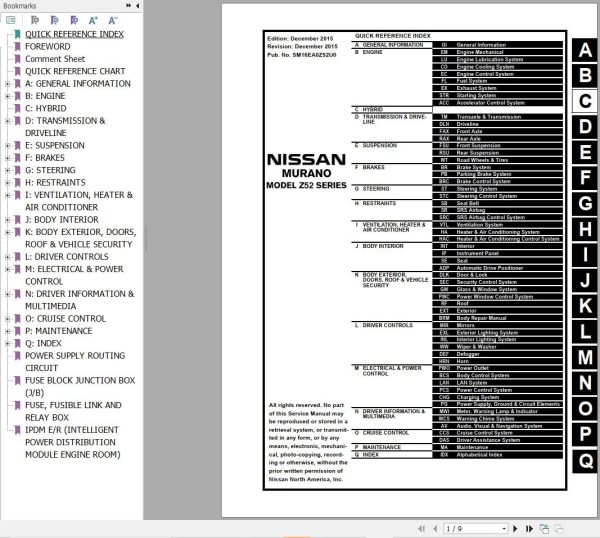Go to the previous page
The width and height of the screenshot is (600, 538).
coord(435,528)
